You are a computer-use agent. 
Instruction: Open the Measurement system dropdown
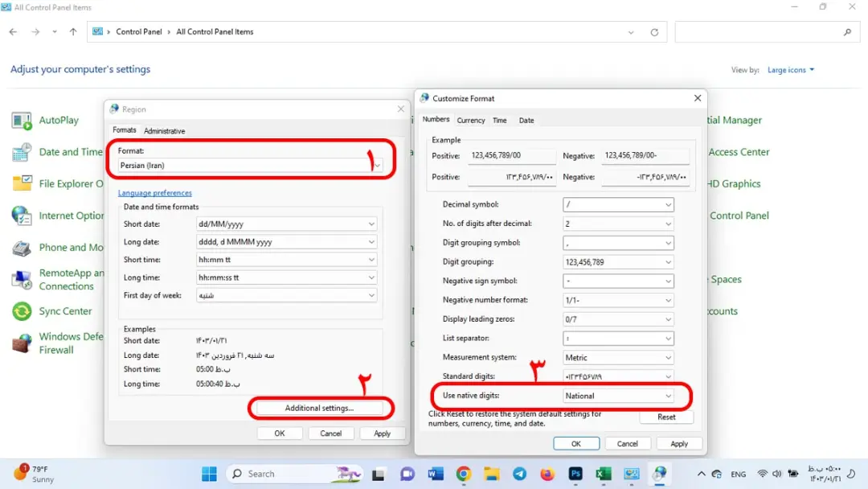(x=618, y=357)
